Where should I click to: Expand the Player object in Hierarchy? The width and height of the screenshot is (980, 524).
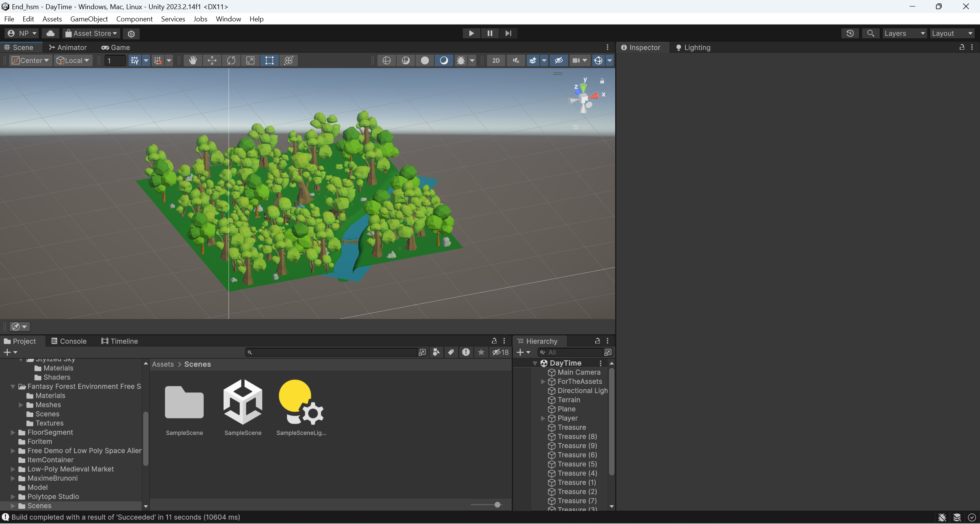[542, 418]
